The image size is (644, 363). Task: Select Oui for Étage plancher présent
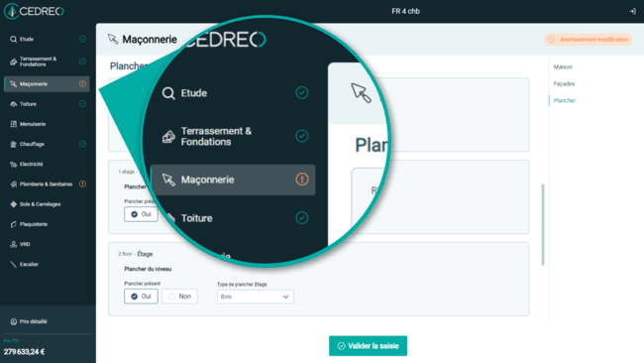(x=141, y=297)
